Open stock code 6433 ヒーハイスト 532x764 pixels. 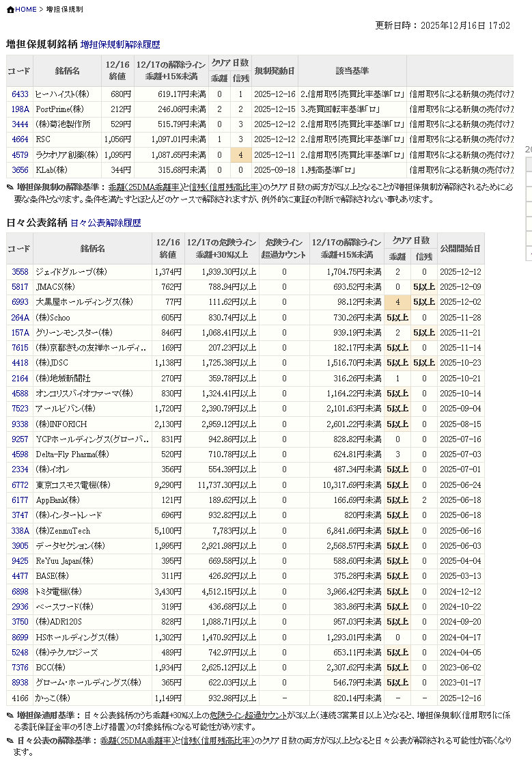pos(20,94)
